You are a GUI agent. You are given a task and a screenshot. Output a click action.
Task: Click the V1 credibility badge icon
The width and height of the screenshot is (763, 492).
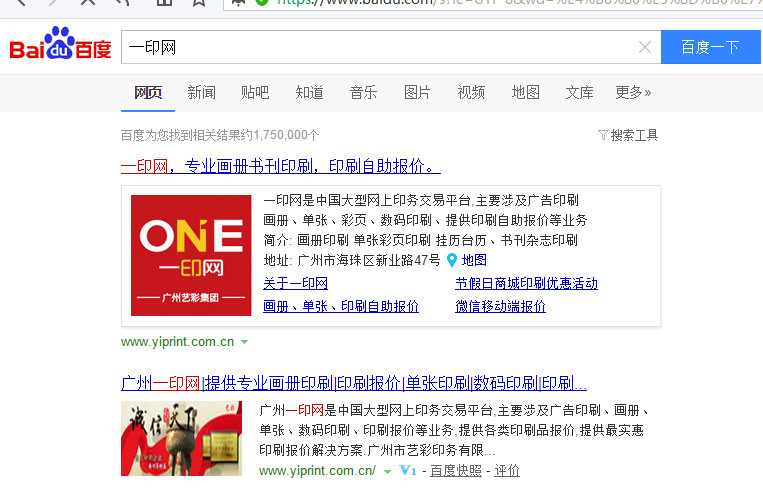tap(407, 471)
